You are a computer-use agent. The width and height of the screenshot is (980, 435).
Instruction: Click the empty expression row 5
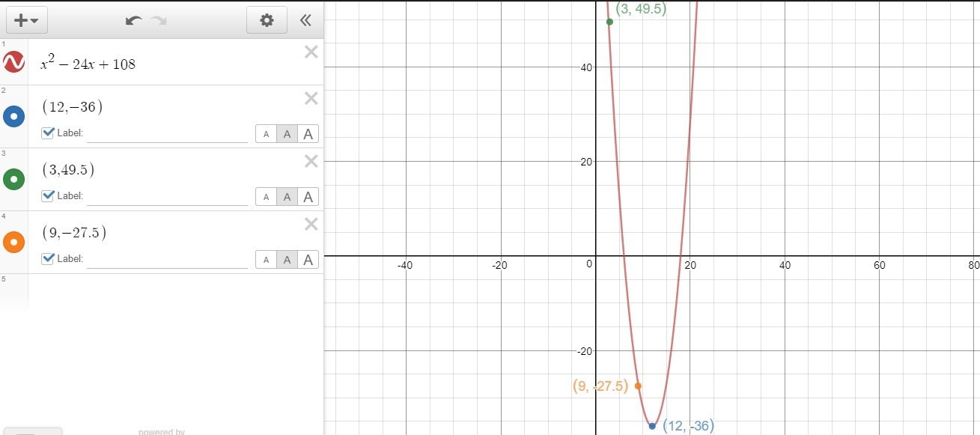pos(176,292)
